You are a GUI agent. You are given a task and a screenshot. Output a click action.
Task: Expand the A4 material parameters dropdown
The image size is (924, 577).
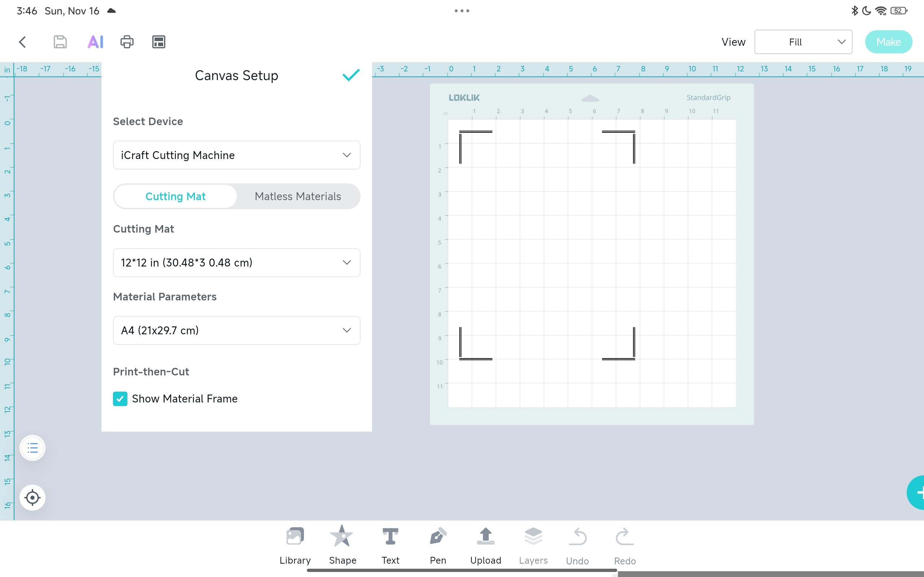pos(236,330)
